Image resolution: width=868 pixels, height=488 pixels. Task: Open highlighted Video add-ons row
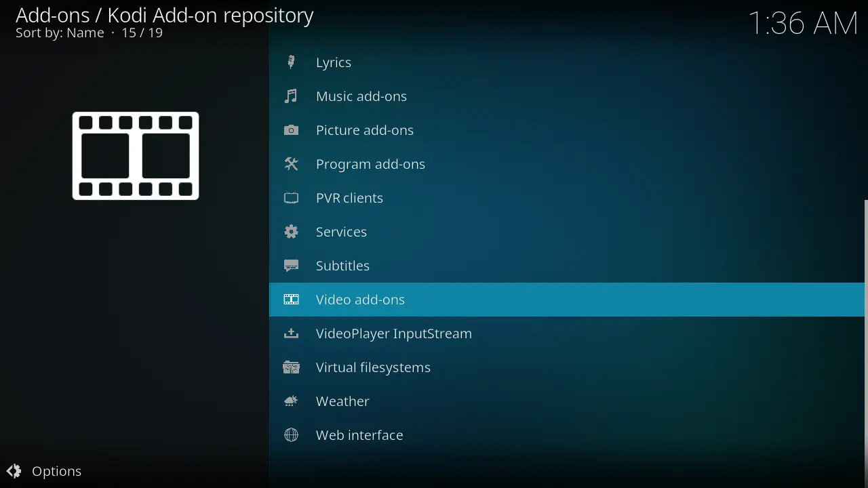[568, 300]
